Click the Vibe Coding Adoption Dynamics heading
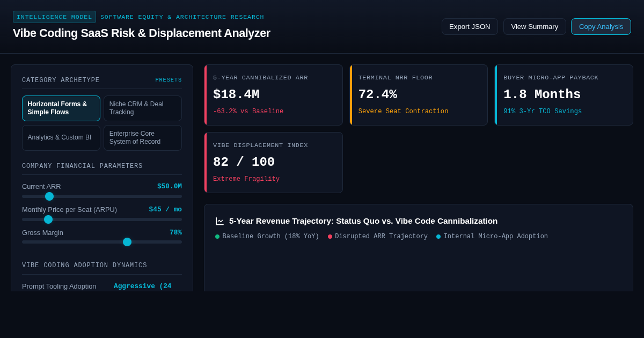The width and height of the screenshot is (644, 338). click(84, 266)
